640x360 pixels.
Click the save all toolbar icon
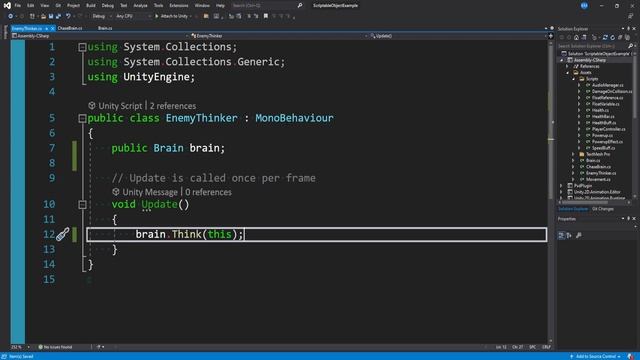(58, 16)
